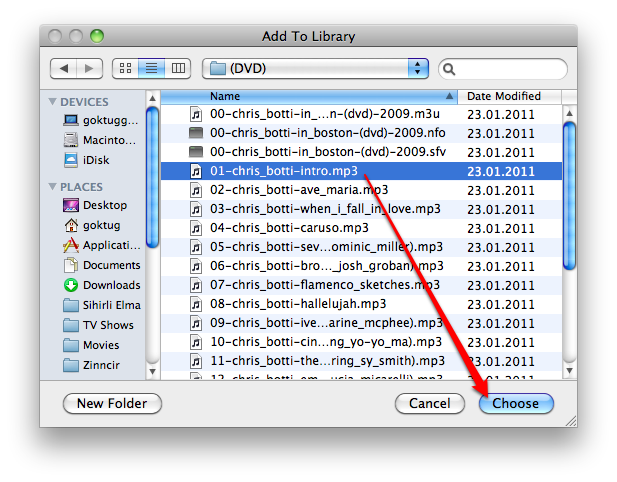Switch to list view mode

(x=152, y=68)
